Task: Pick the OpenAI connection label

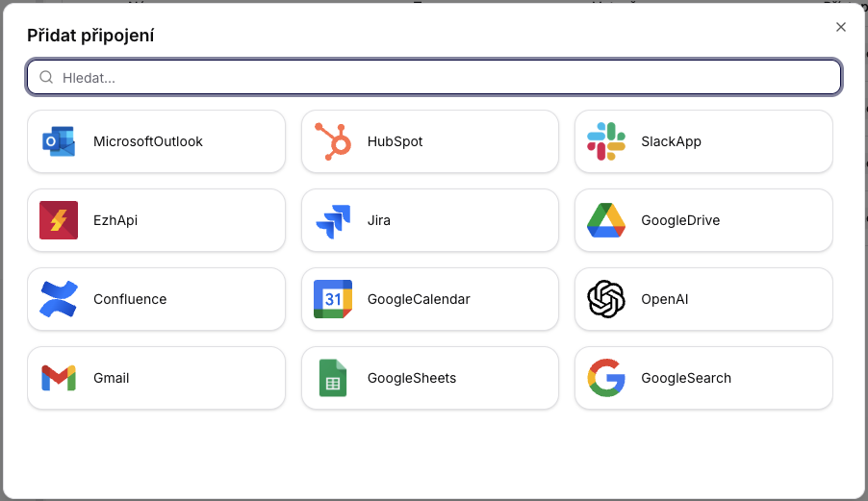Action: (665, 299)
